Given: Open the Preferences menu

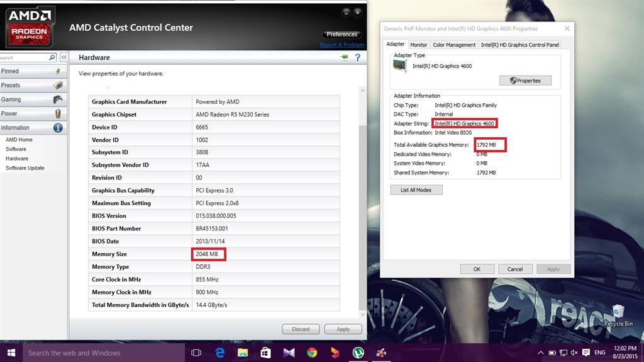Looking at the screenshot, I should pos(341,34).
